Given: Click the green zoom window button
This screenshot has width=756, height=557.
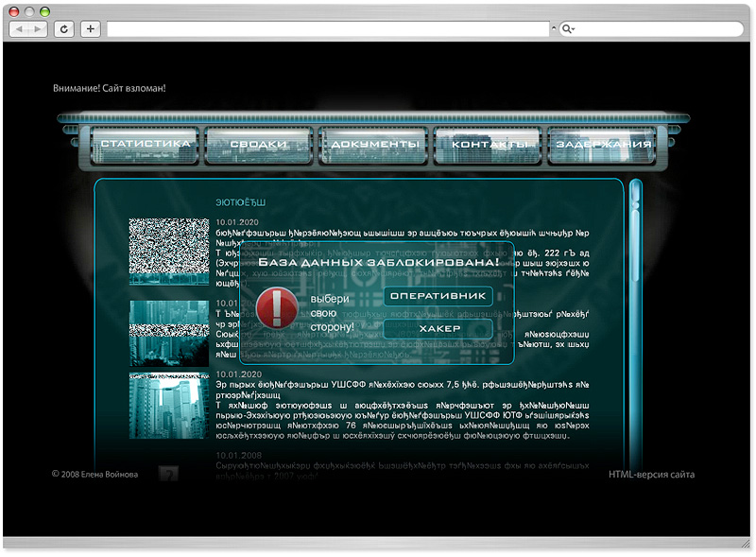Looking at the screenshot, I should [44, 11].
